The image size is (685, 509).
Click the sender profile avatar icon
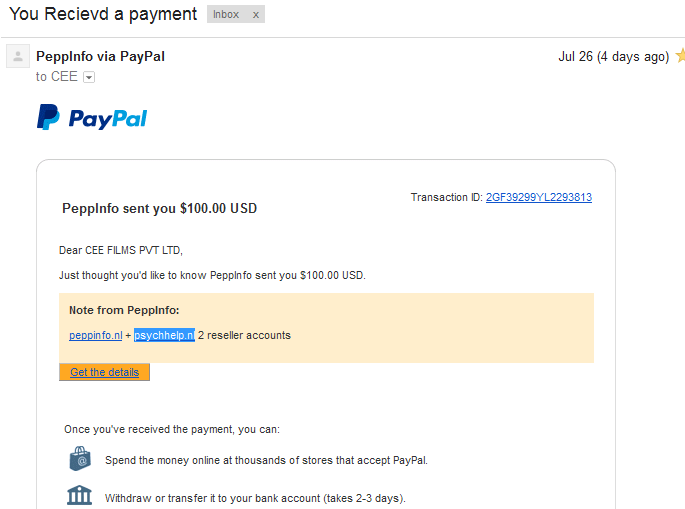18,56
